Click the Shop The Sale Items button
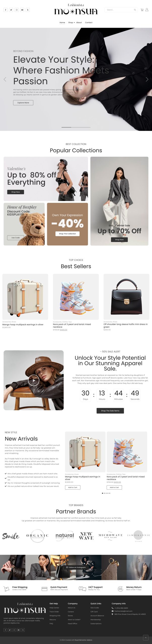 click(x=110, y=411)
